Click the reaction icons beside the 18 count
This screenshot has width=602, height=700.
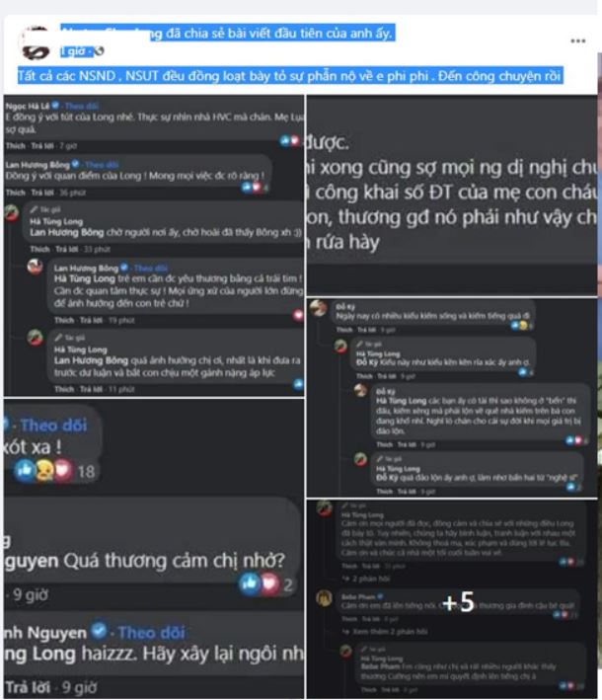(x=43, y=471)
